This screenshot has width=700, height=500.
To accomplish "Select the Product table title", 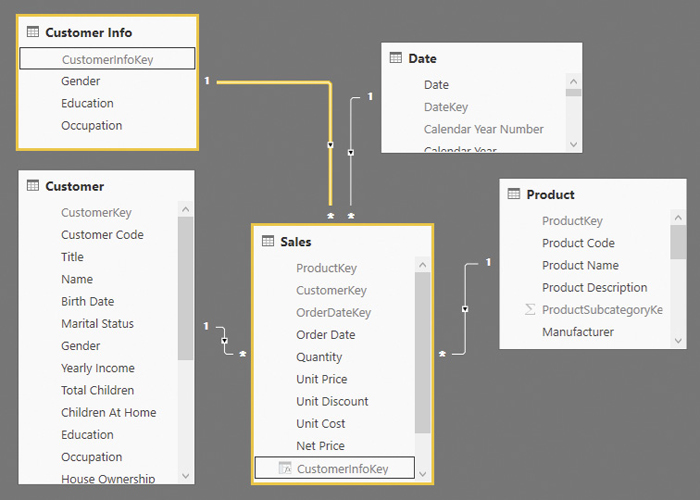I will (550, 194).
